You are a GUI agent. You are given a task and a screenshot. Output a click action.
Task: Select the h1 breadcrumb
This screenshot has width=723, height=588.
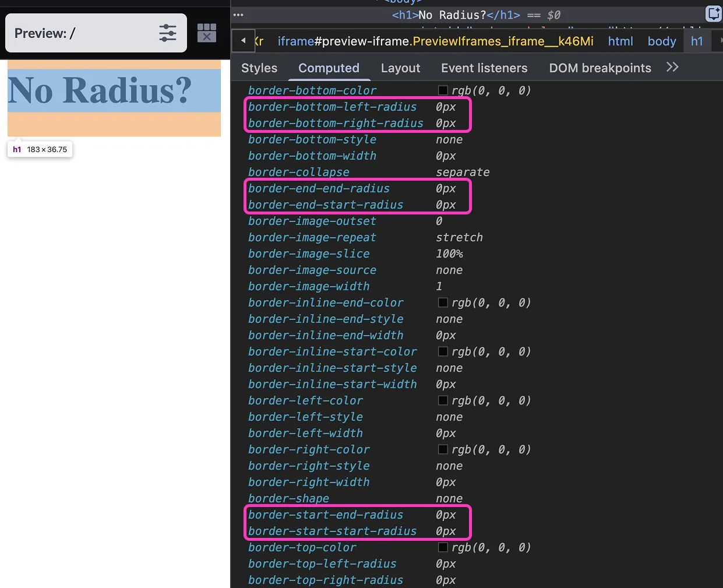point(697,41)
